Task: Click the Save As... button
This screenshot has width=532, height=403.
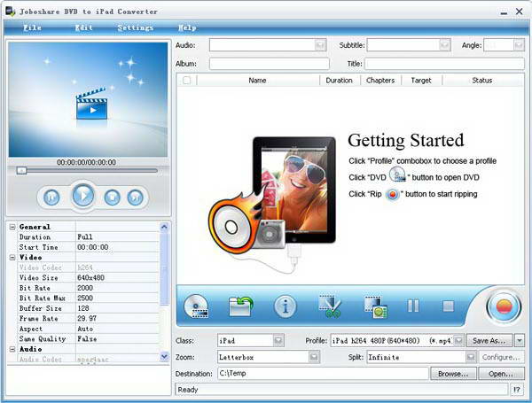Action: pyautogui.click(x=489, y=340)
